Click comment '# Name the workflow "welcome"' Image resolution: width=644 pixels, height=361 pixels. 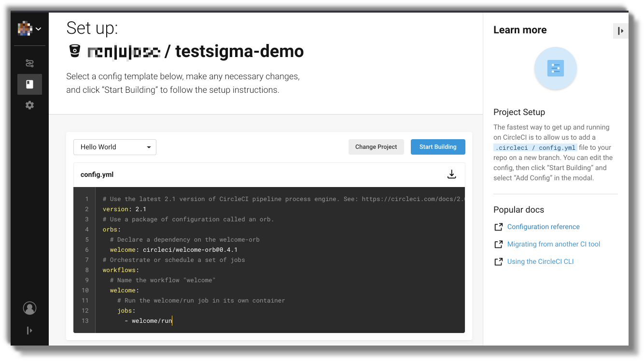[163, 280]
